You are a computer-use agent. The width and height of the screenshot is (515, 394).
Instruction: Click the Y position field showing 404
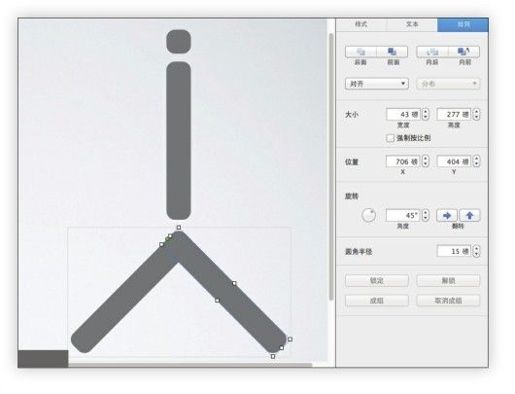coord(454,162)
